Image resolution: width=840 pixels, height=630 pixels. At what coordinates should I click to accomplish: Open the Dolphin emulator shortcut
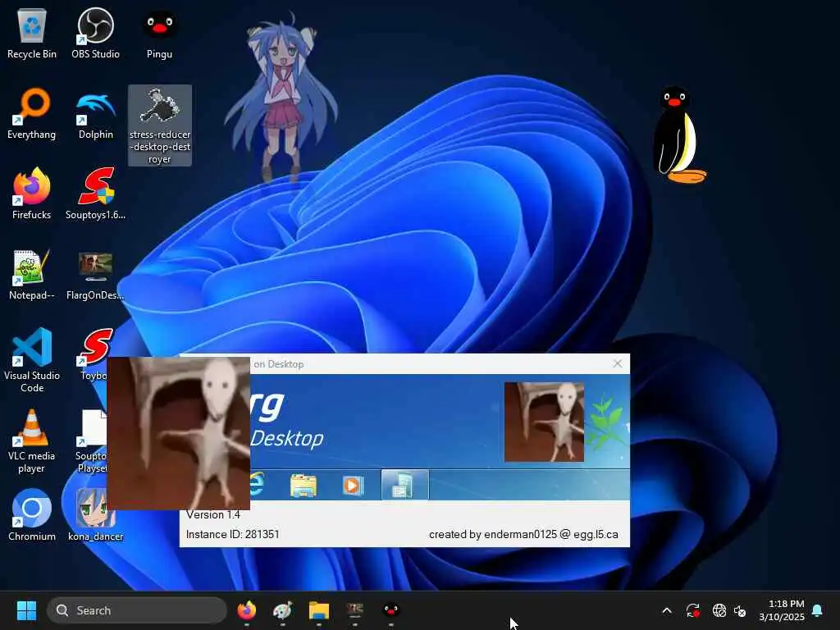[95, 113]
